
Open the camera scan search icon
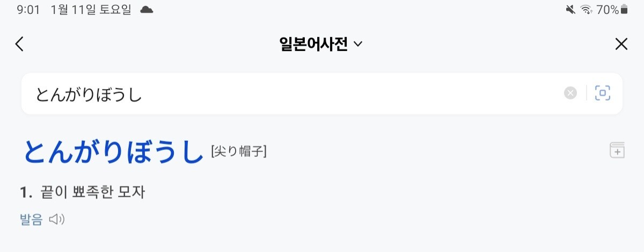603,93
